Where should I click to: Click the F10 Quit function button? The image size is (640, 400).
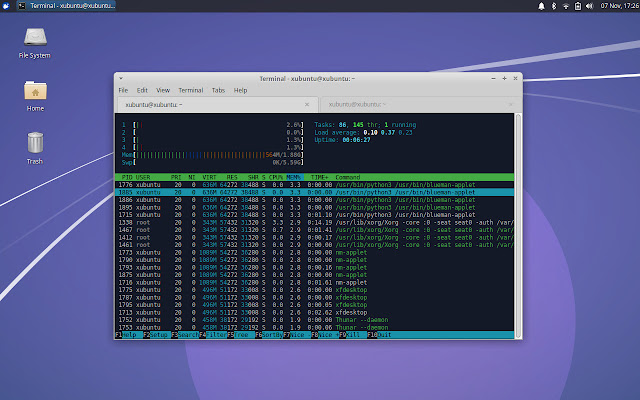[381, 335]
